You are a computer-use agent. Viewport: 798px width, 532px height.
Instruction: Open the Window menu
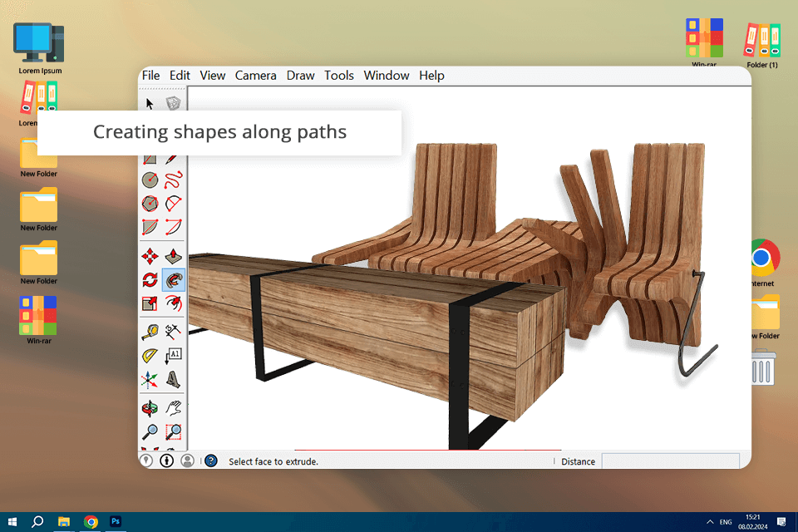tap(387, 76)
